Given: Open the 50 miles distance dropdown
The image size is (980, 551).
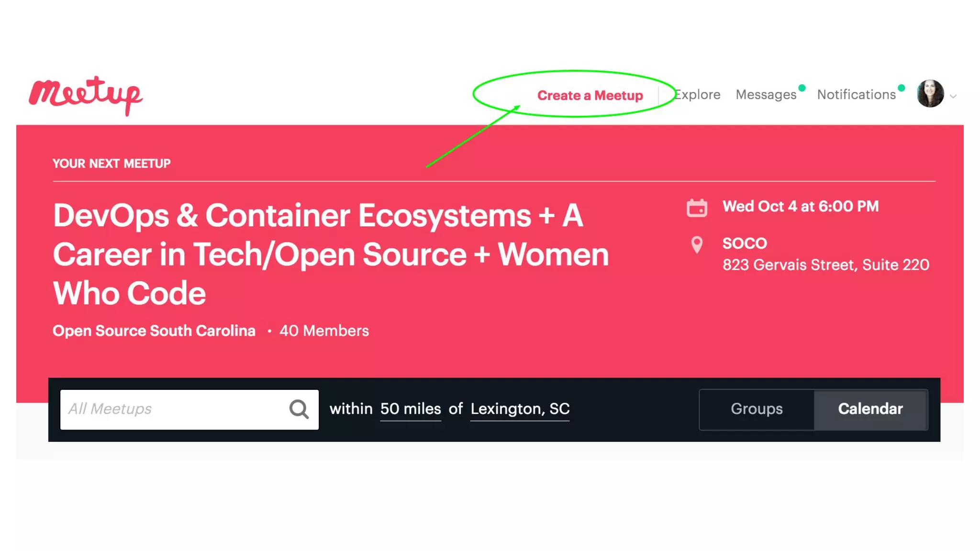Looking at the screenshot, I should [411, 409].
